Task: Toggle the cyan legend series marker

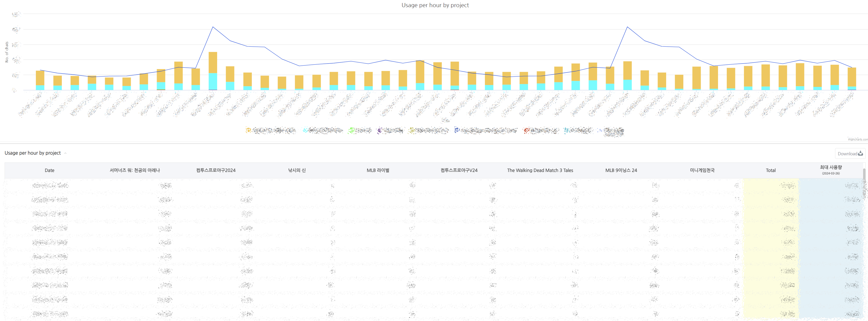Action: [x=305, y=130]
